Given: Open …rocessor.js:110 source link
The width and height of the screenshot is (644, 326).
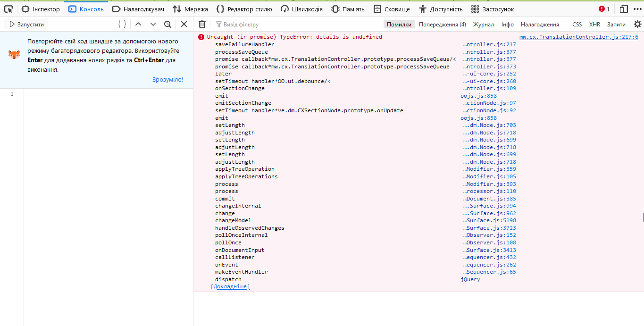Looking at the screenshot, I should (489, 191).
